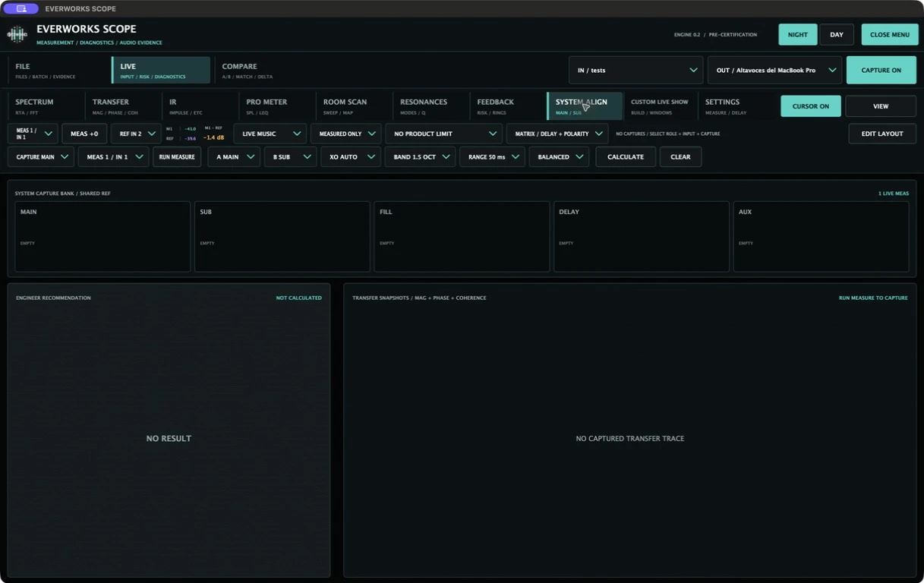924x583 pixels.
Task: Click 'NOT CALCULATED' status text
Action: click(298, 298)
